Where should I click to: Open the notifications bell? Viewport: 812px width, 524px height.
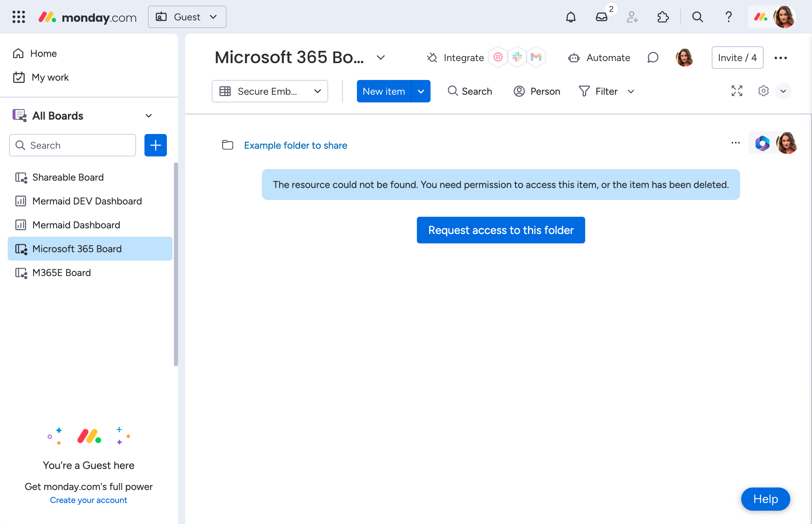point(570,17)
